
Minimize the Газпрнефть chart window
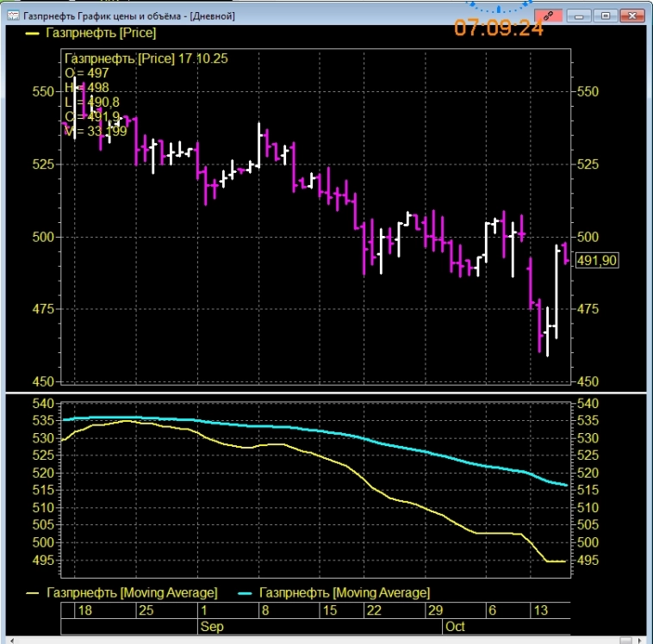[580, 16]
